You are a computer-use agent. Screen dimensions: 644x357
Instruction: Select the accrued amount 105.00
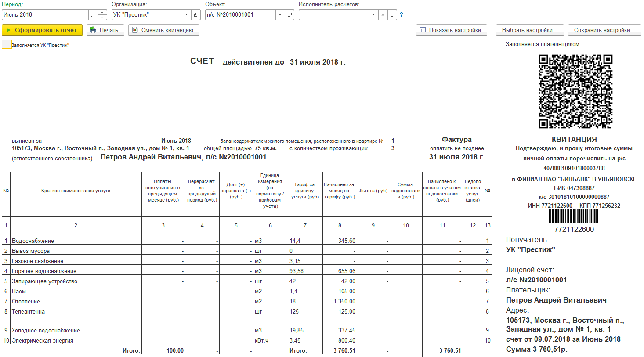(347, 292)
